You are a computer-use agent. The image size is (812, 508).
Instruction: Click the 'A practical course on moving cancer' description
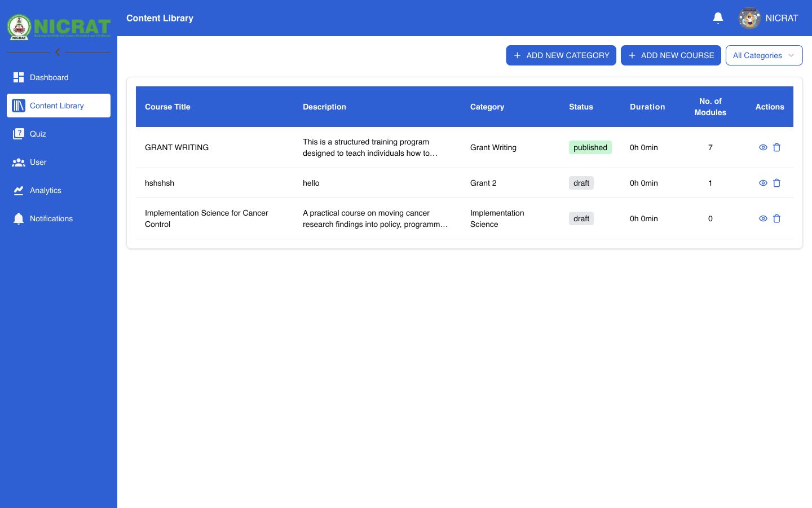coord(375,218)
